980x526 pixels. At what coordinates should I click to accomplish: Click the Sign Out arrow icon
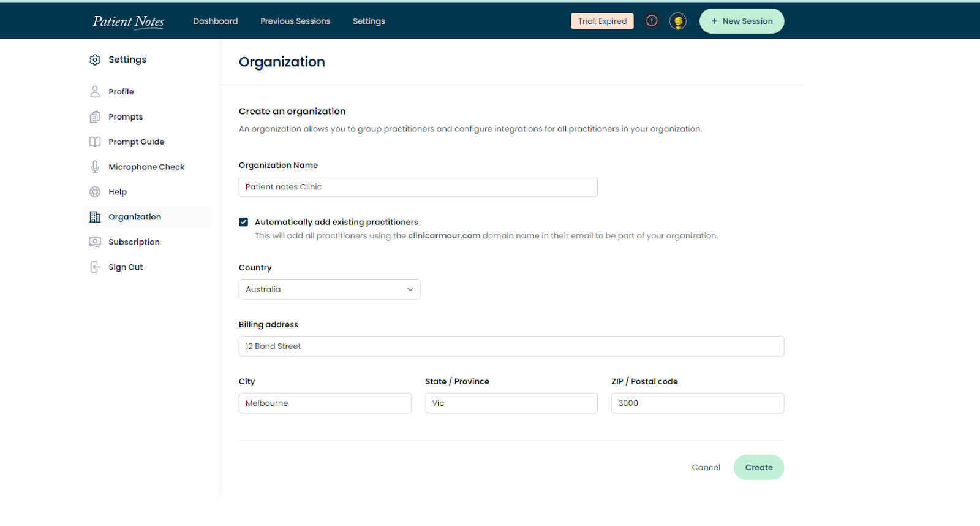tap(95, 267)
